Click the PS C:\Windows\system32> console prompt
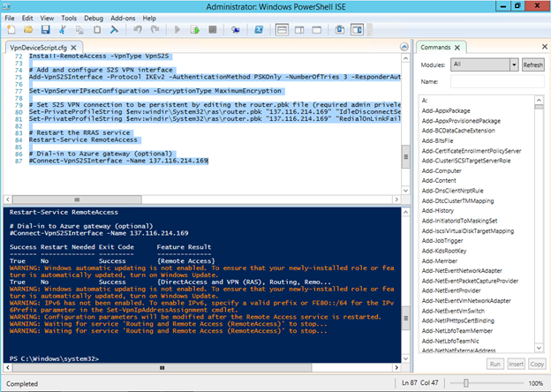Viewport: 551px width, 392px height. tap(54, 358)
